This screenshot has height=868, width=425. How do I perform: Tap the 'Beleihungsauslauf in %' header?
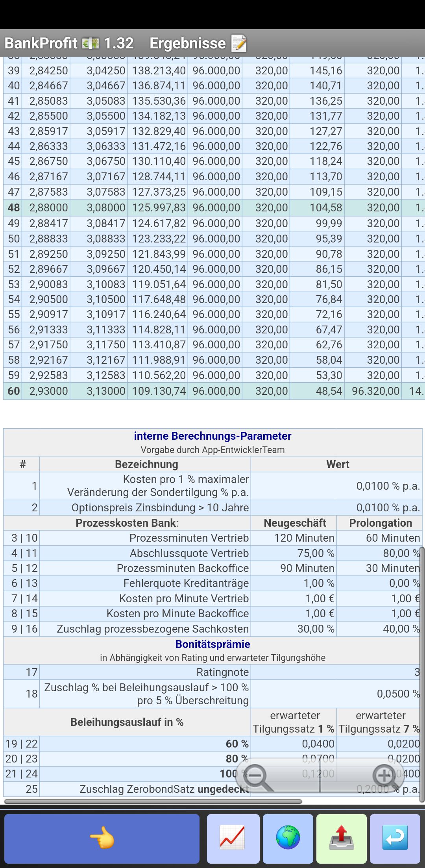127,722
